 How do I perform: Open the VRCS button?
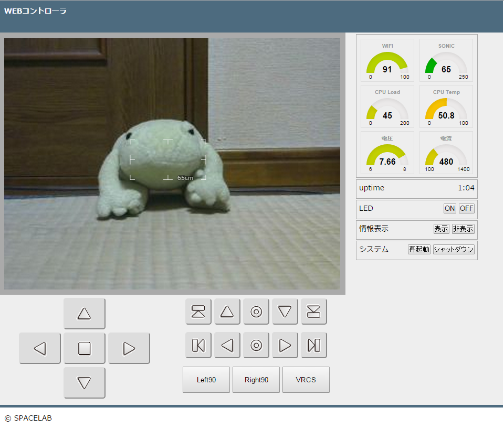point(306,380)
